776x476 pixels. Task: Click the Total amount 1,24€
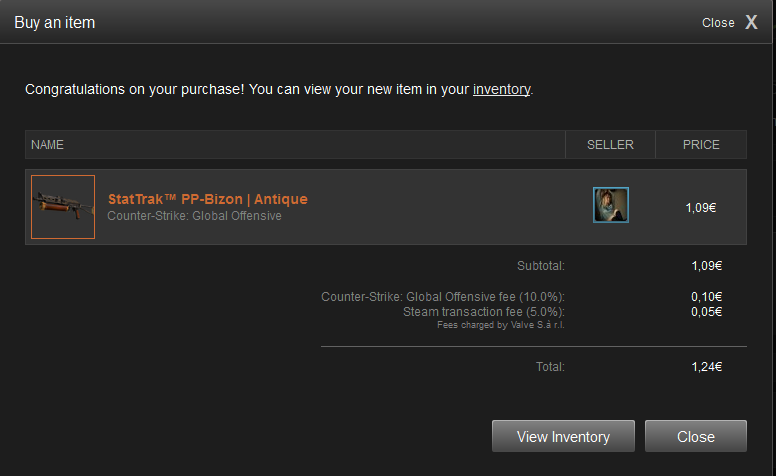(706, 367)
